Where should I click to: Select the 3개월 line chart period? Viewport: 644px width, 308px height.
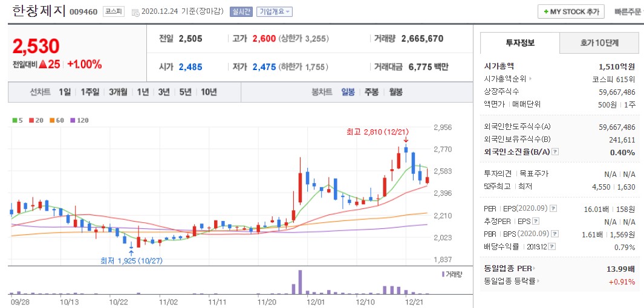[x=119, y=92]
